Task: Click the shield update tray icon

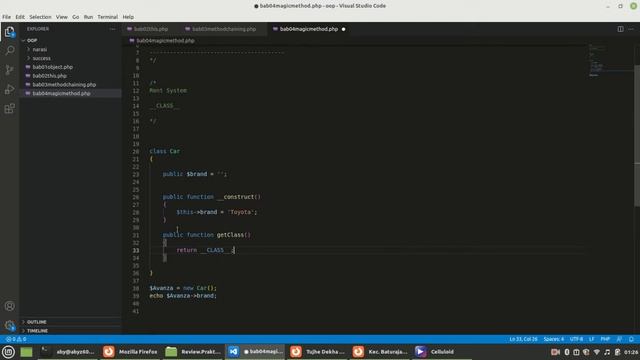Action: coord(586,352)
